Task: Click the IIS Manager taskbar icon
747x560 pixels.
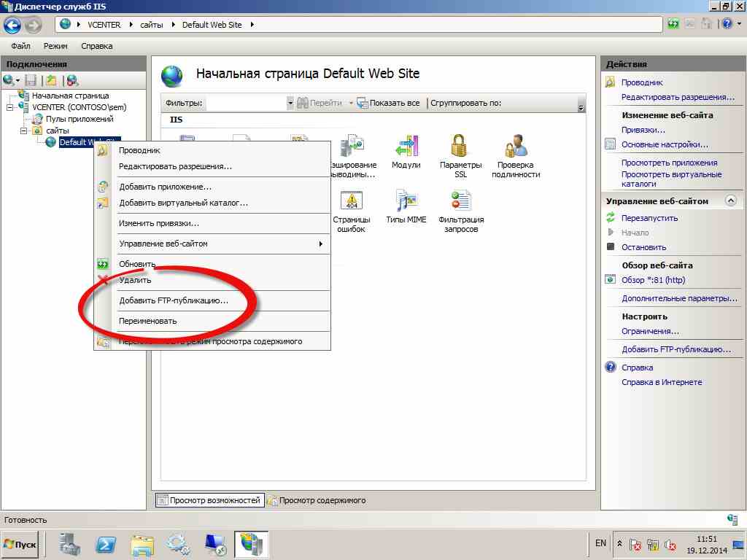Action: (x=252, y=544)
